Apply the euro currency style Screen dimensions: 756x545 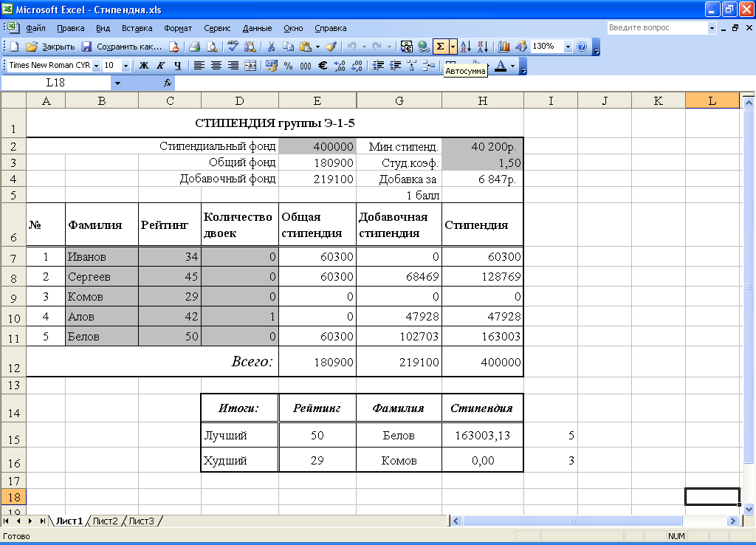click(323, 66)
